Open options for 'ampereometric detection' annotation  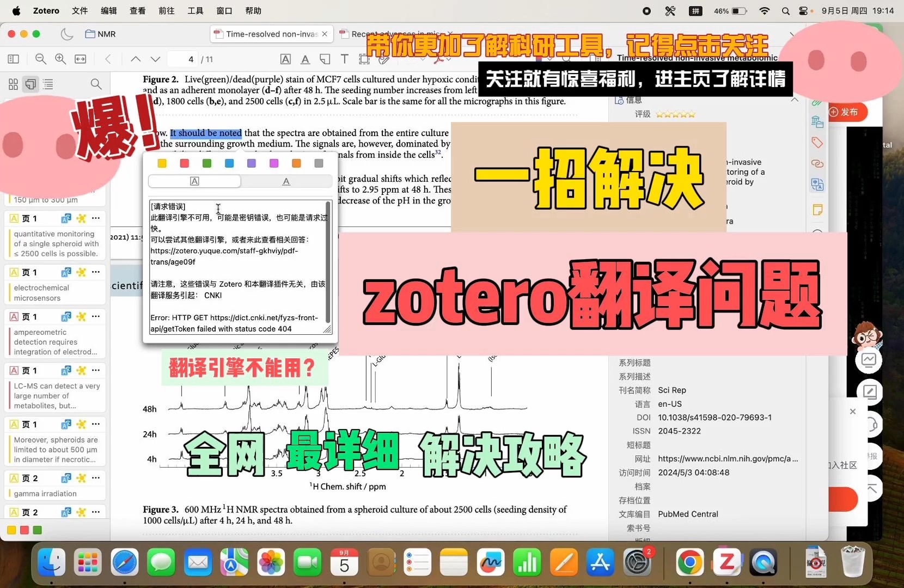(96, 316)
